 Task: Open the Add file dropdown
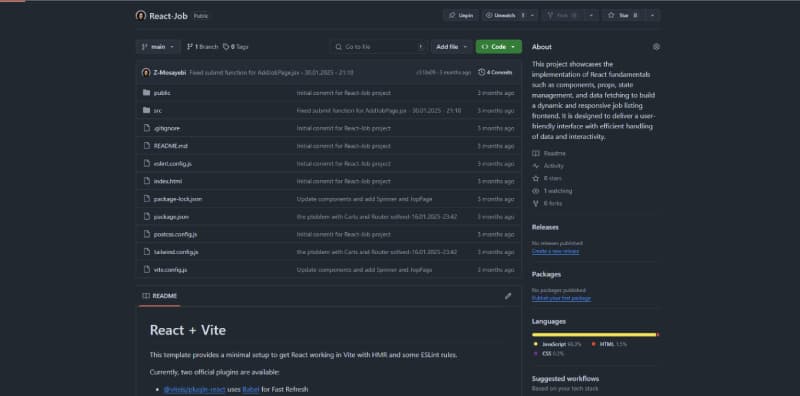pos(451,47)
